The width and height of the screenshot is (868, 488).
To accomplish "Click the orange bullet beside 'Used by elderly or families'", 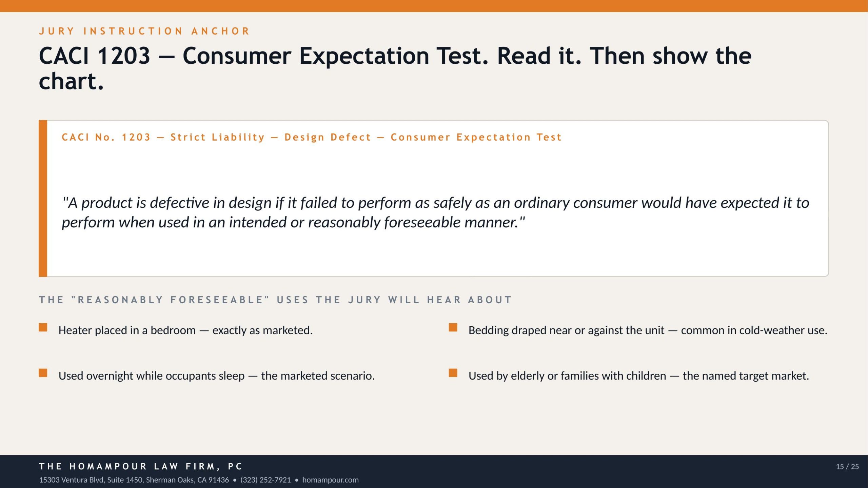I will click(x=453, y=373).
